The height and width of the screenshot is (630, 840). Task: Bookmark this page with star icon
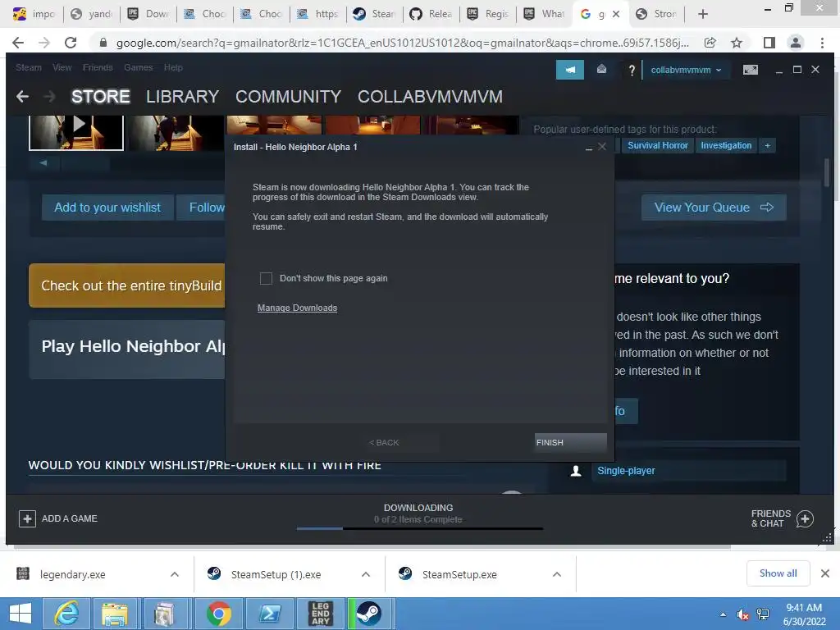coord(737,43)
